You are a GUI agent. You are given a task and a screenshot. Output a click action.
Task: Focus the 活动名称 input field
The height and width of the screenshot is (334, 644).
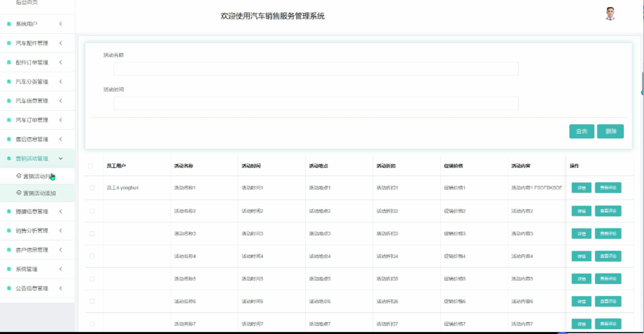click(x=316, y=69)
